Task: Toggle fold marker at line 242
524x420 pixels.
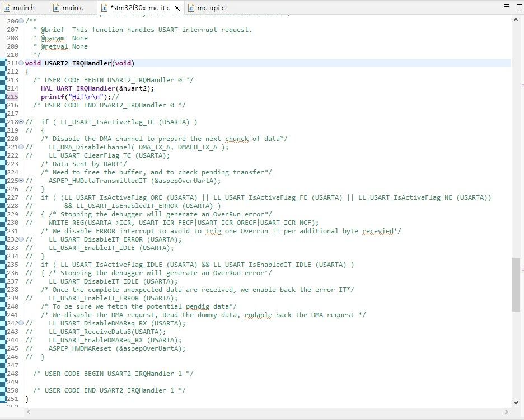Action: point(21,323)
